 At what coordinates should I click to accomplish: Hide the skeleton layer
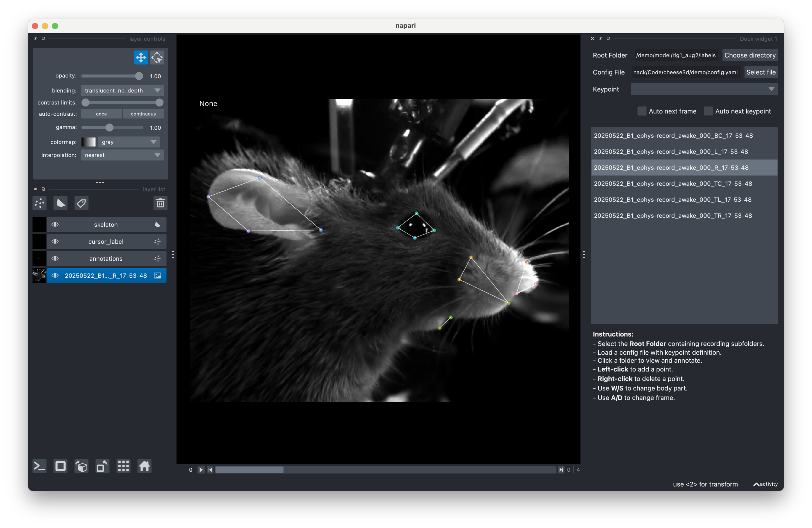pos(55,224)
